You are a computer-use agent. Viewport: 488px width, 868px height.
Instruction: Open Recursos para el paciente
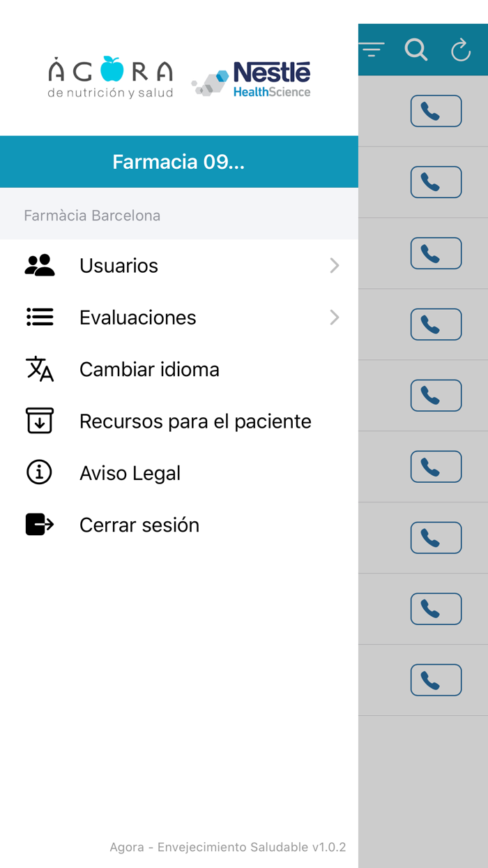tap(195, 421)
